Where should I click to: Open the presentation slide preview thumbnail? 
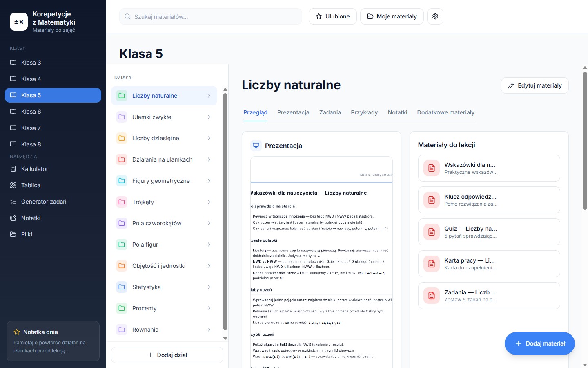pyautogui.click(x=321, y=262)
